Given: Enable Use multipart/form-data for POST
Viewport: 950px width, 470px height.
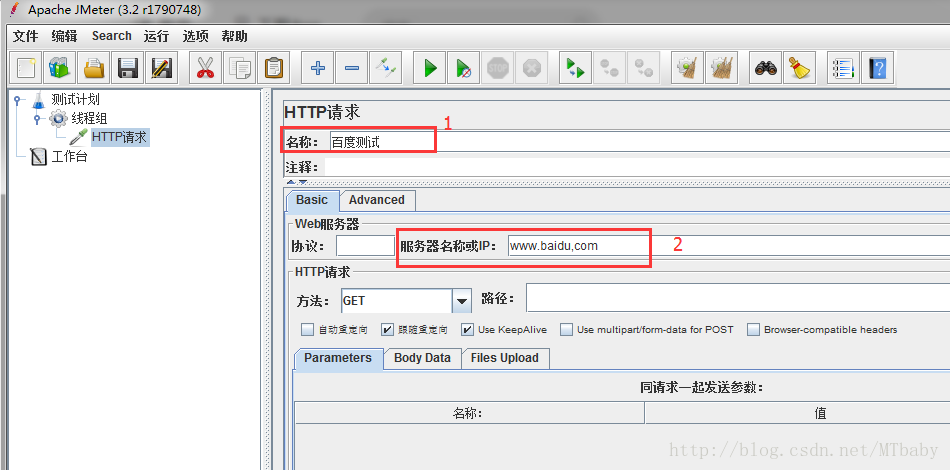Looking at the screenshot, I should pos(566,329).
